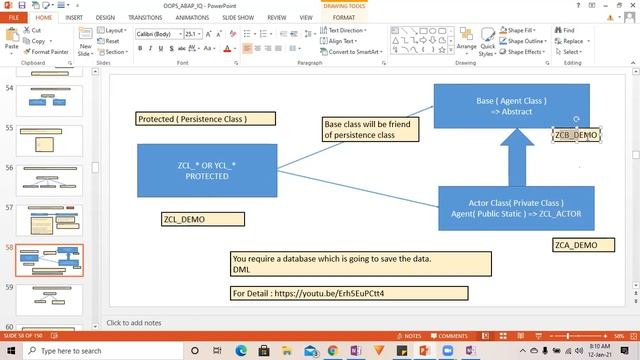Click bullets list icon
The height and width of the screenshot is (360, 640).
[x=247, y=34]
